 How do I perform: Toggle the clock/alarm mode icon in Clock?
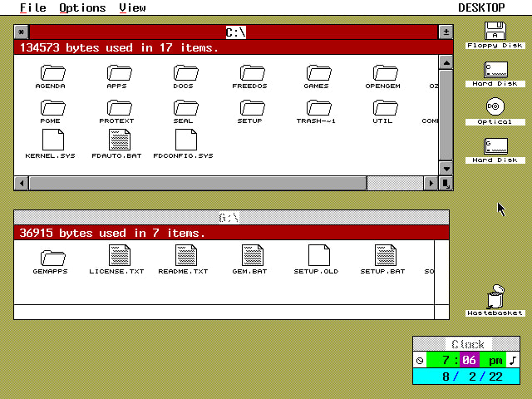point(420,360)
